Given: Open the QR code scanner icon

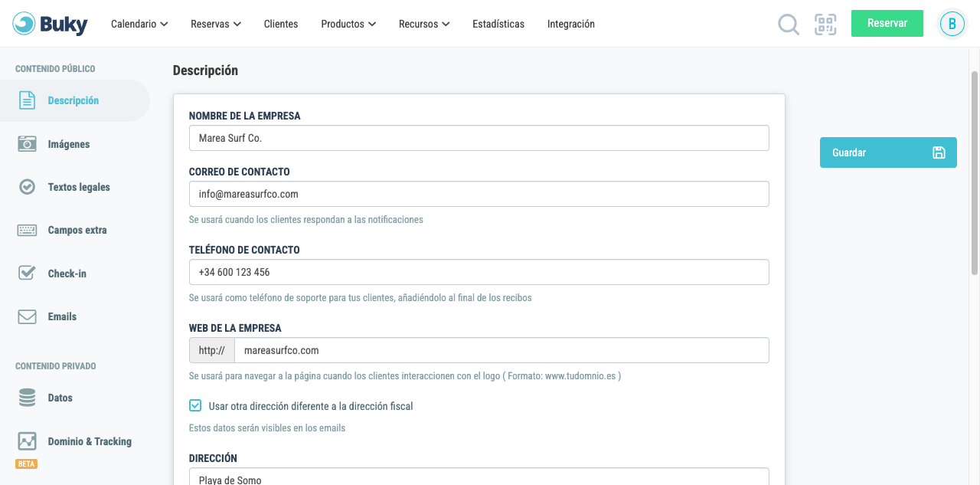Looking at the screenshot, I should pyautogui.click(x=825, y=25).
